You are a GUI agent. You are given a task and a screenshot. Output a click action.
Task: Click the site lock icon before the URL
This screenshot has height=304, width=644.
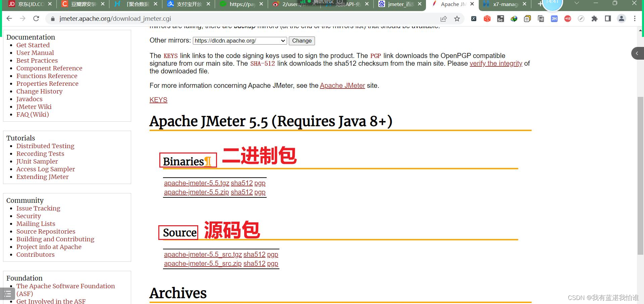tap(53, 19)
